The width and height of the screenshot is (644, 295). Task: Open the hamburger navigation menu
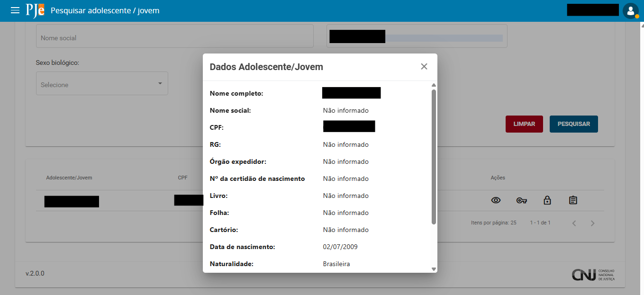[15, 10]
